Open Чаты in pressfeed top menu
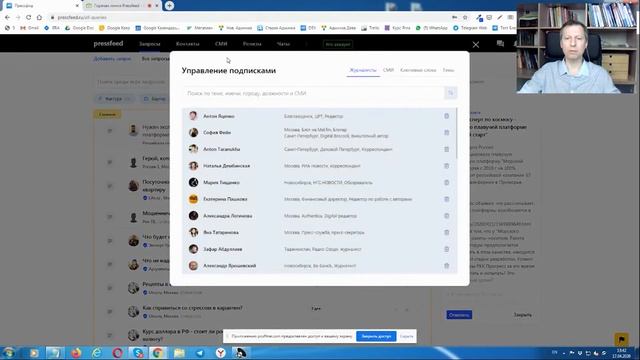Image resolution: width=640 pixels, height=360 pixels. click(283, 44)
